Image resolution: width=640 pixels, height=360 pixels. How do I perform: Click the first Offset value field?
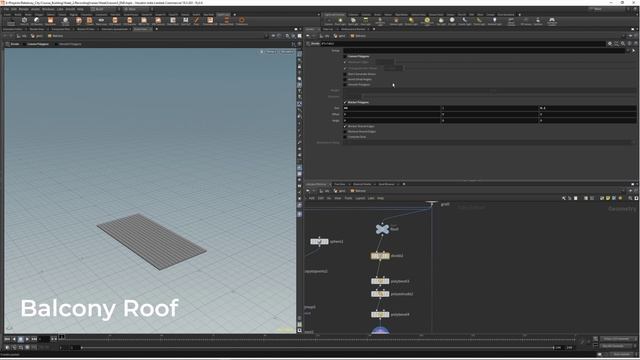pyautogui.click(x=392, y=114)
